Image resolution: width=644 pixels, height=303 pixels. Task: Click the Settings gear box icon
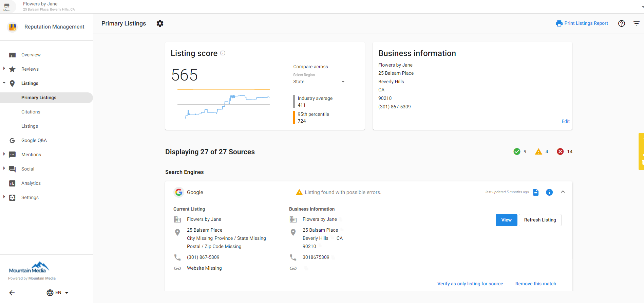(x=12, y=198)
